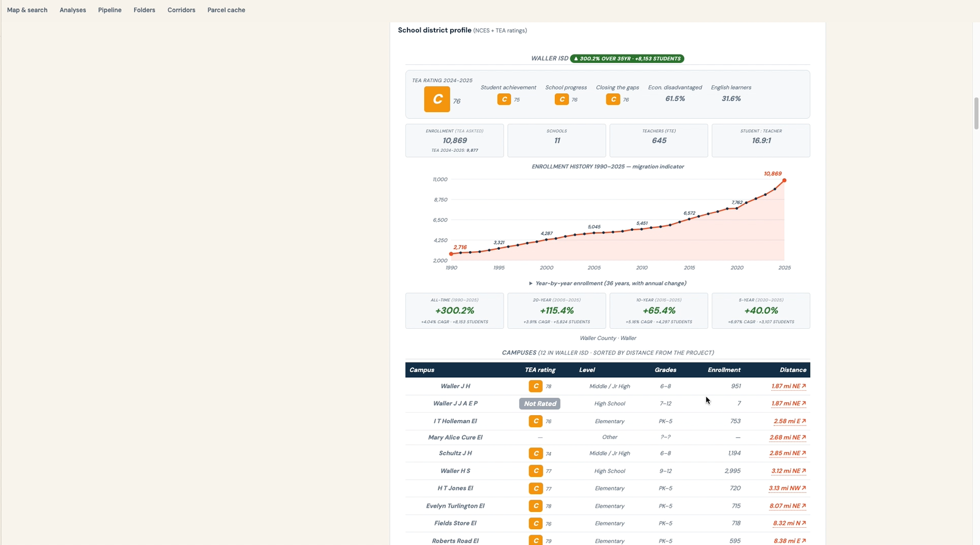Click the Waller J H rating badge
The image size is (980, 545).
coord(535,386)
